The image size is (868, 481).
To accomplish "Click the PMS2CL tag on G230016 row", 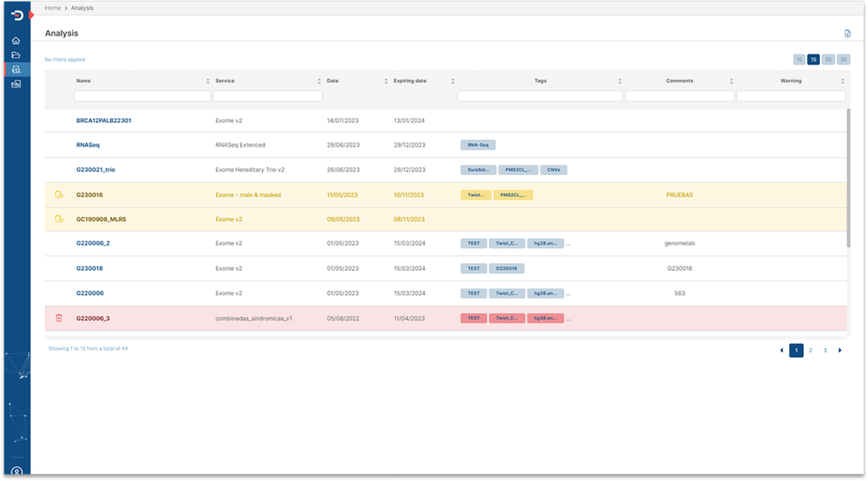I will tap(513, 194).
